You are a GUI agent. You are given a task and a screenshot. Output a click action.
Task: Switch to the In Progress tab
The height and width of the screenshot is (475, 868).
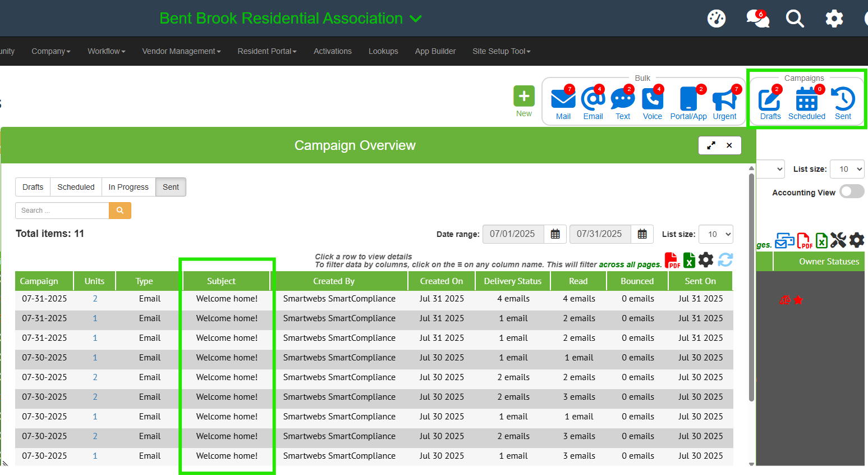pos(128,187)
